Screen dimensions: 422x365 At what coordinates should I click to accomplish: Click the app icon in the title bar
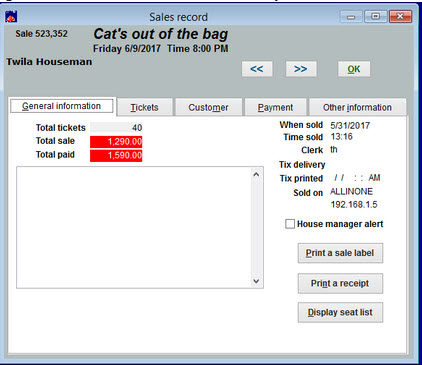[11, 16]
